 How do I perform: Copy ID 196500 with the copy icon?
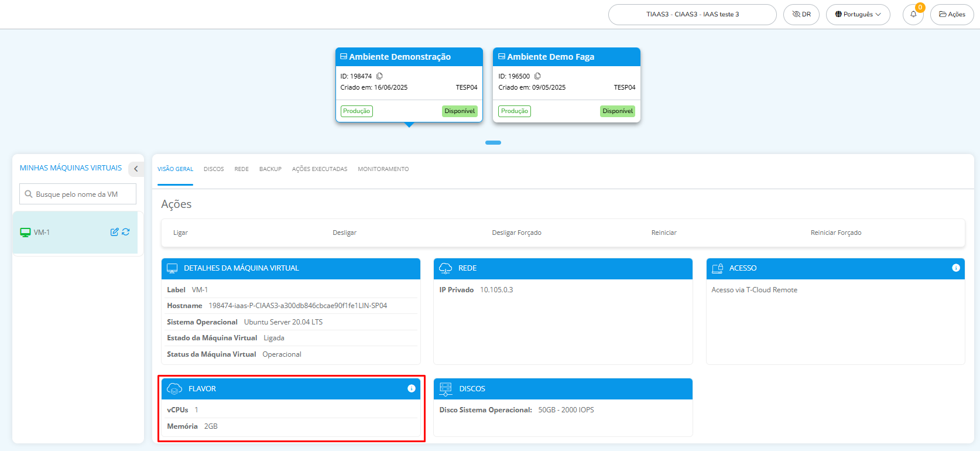coord(537,76)
